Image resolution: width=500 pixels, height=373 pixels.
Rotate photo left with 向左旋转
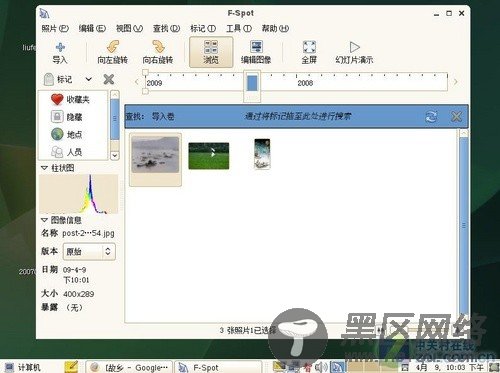[x=113, y=53]
